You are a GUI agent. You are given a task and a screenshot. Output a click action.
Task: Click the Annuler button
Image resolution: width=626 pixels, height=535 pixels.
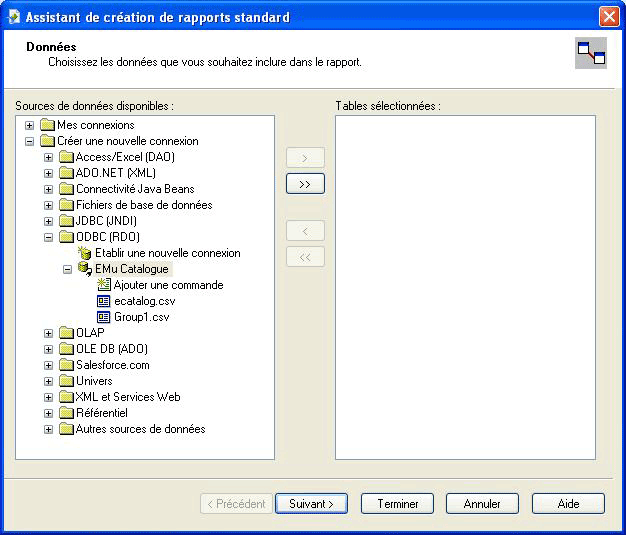pos(482,503)
